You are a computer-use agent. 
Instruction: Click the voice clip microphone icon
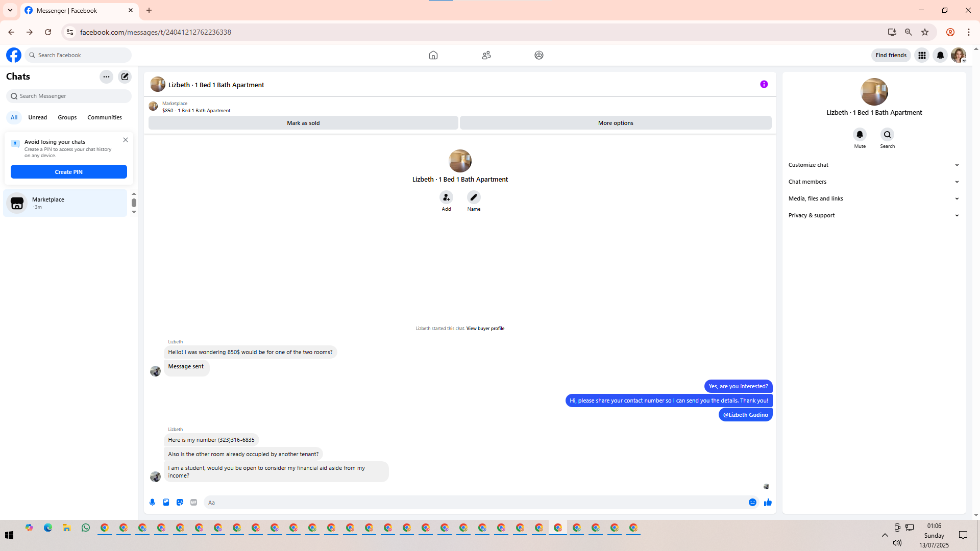[x=152, y=503]
